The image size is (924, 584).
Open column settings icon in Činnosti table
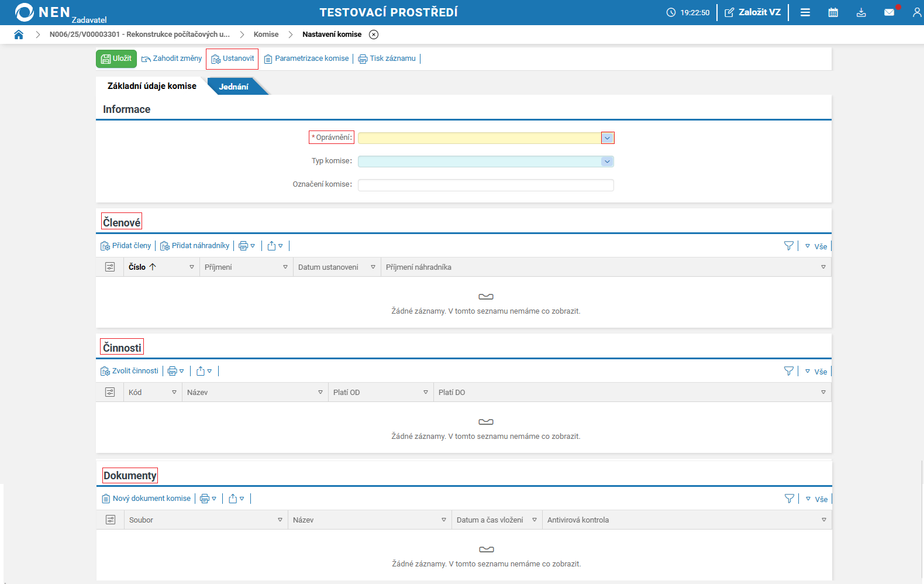[110, 392]
